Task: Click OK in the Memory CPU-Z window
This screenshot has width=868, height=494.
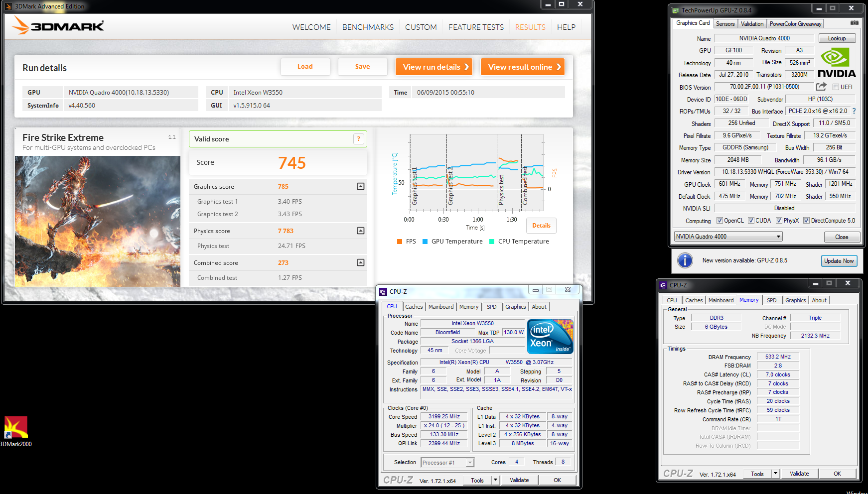Action: (837, 474)
